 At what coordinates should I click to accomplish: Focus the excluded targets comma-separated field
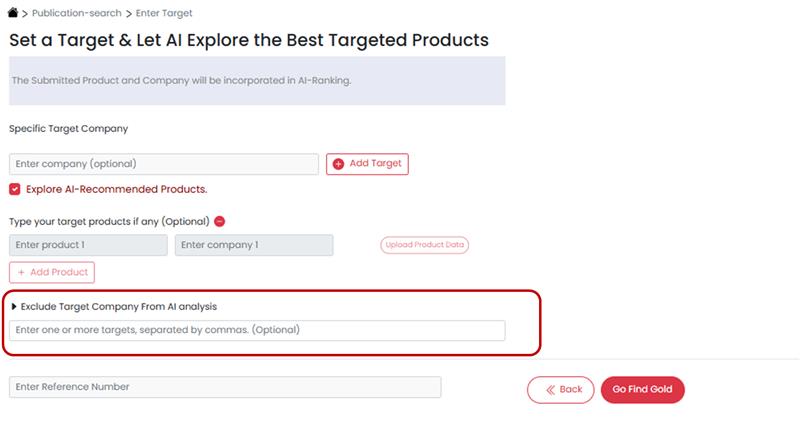click(257, 331)
